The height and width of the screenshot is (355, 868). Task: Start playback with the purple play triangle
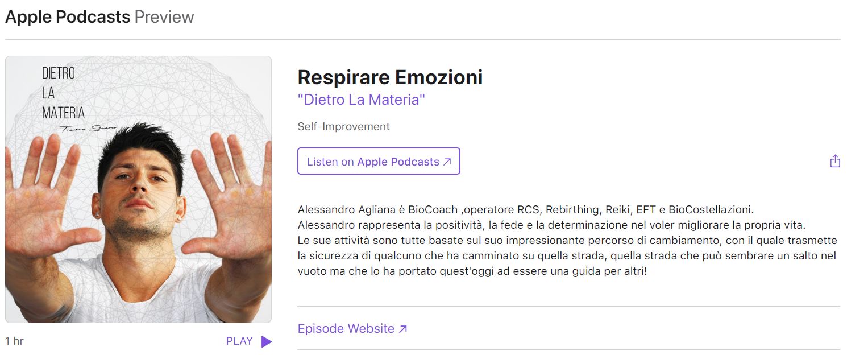coord(266,341)
